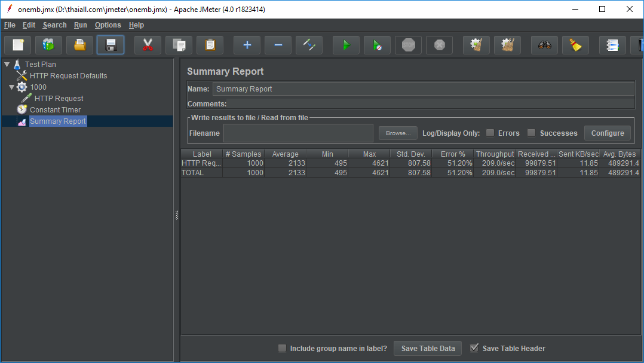Uncheck Save Table Header checkbox

click(474, 348)
